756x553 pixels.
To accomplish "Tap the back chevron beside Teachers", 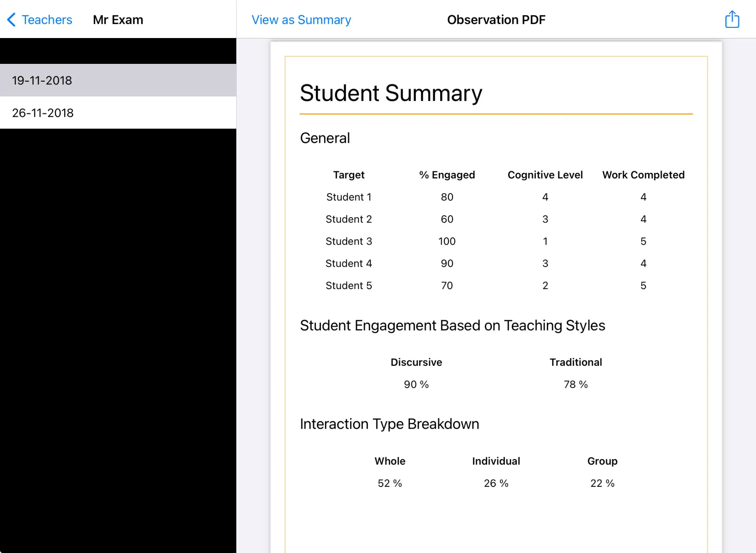I will click(x=11, y=20).
